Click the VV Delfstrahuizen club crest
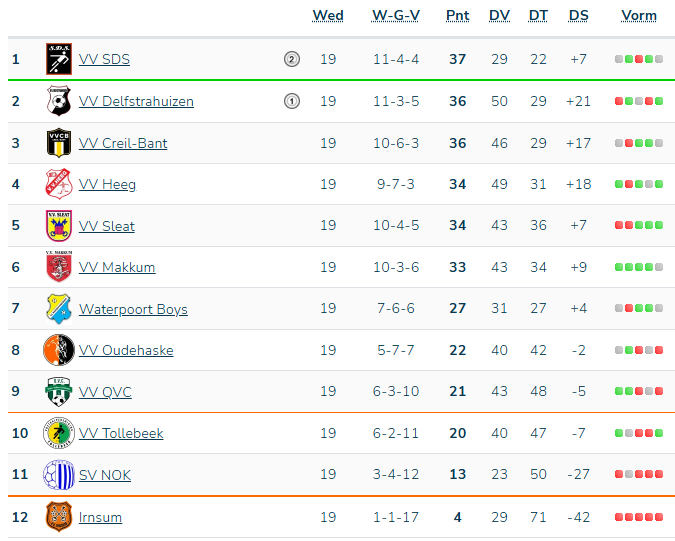Viewport: 675px width, 541px height. (x=59, y=101)
